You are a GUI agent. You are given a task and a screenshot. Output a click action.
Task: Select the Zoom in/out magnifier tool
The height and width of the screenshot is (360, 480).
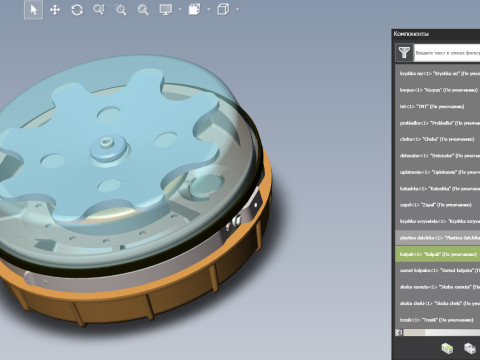click(99, 10)
